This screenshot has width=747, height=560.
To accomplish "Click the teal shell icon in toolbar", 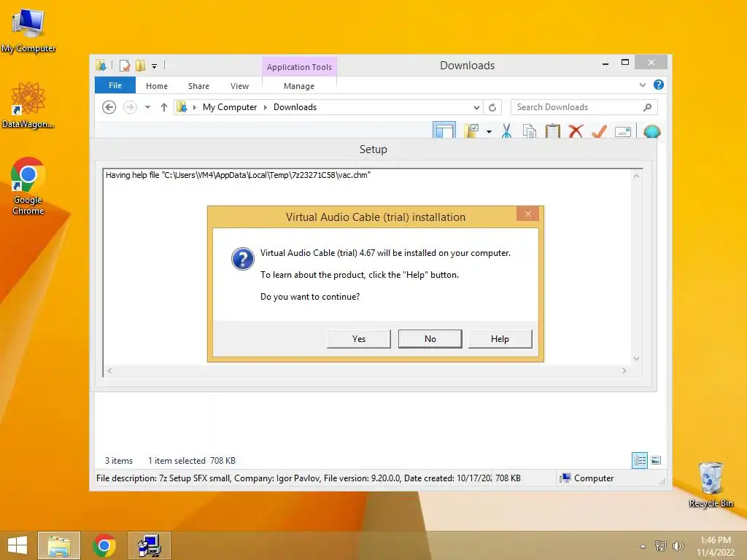I will [651, 131].
